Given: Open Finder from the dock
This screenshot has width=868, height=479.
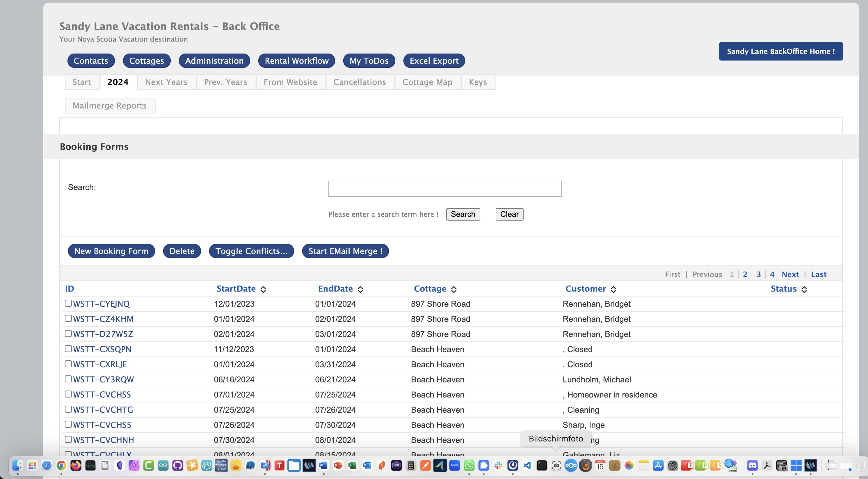Looking at the screenshot, I should (17, 466).
